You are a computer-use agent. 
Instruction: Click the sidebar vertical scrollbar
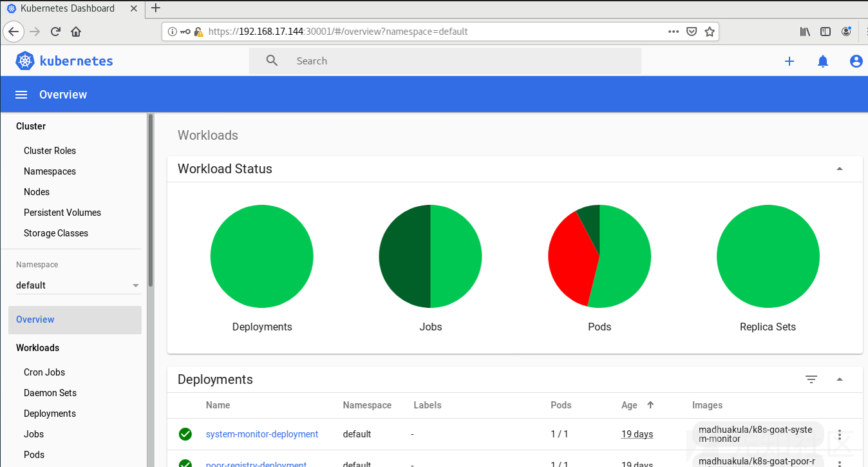tap(151, 200)
